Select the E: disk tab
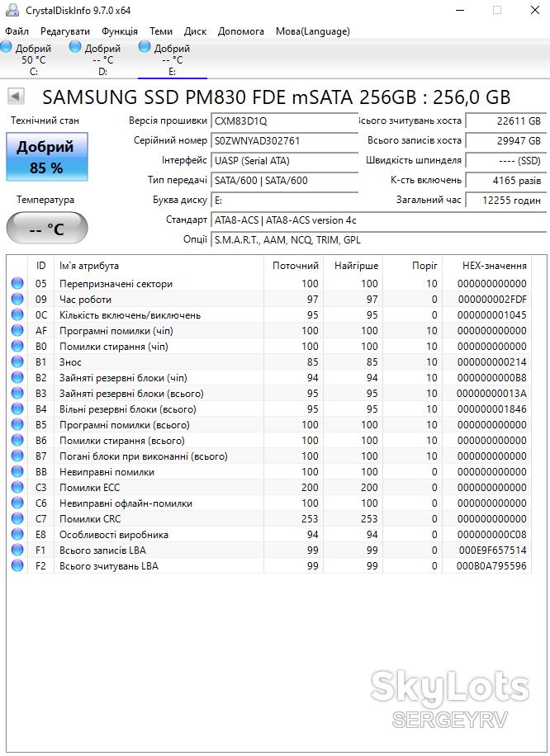The height and width of the screenshot is (756, 550). click(173, 59)
